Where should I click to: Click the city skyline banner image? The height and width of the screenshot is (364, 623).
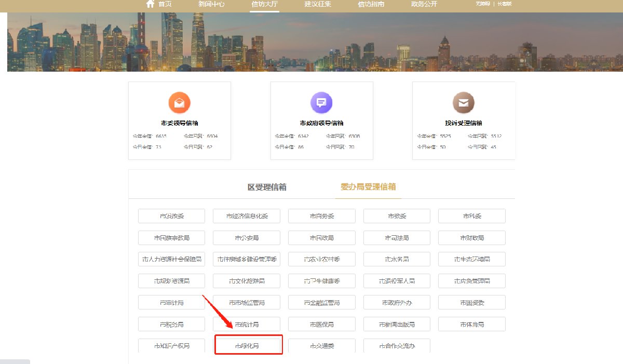coord(315,42)
